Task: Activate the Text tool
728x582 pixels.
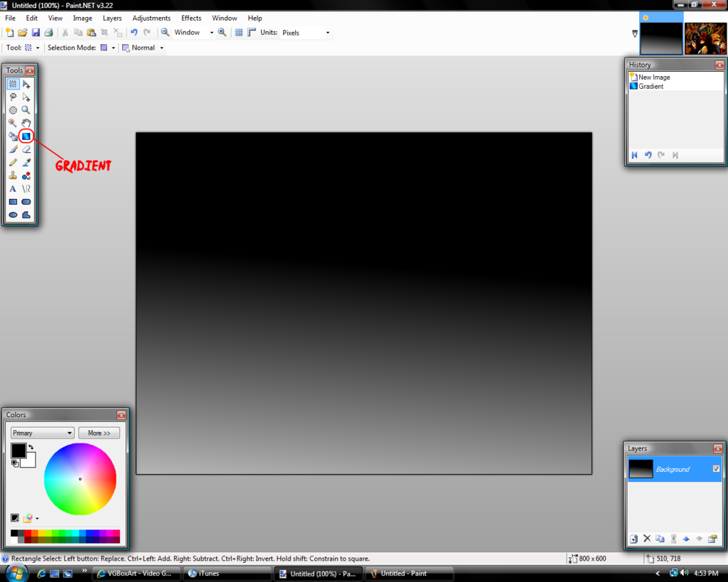Action: 13,188
